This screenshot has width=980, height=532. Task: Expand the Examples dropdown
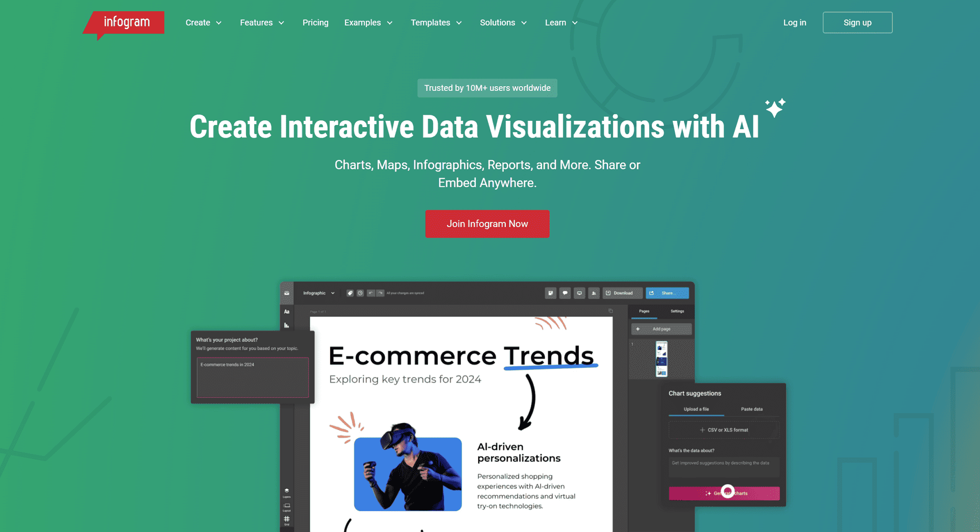click(x=368, y=22)
